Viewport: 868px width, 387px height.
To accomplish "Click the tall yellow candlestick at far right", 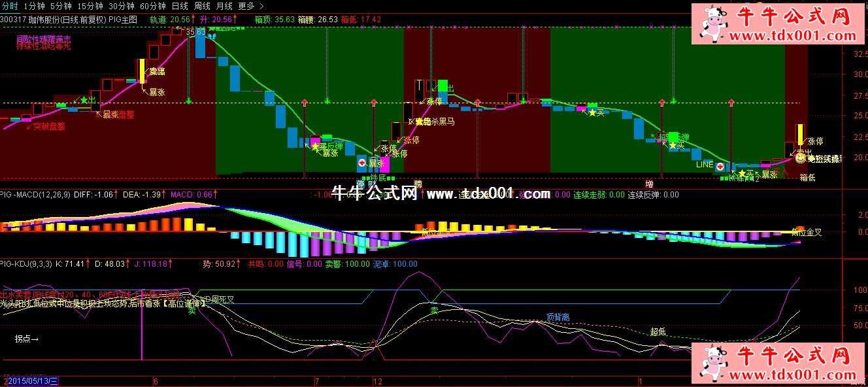I will point(799,134).
